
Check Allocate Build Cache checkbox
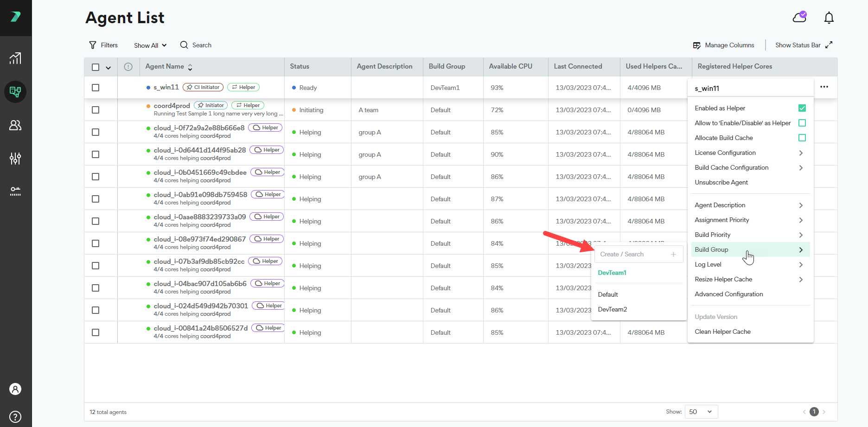(x=802, y=138)
